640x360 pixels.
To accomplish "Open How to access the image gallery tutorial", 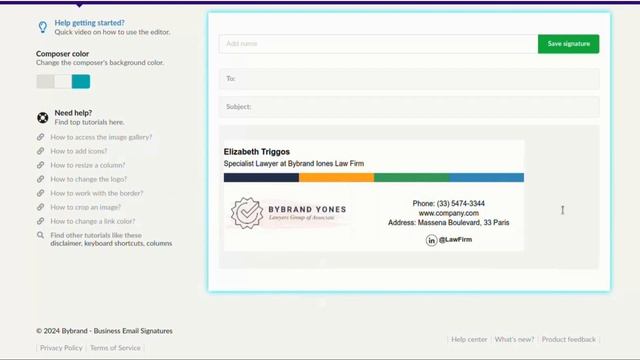I will 101,137.
